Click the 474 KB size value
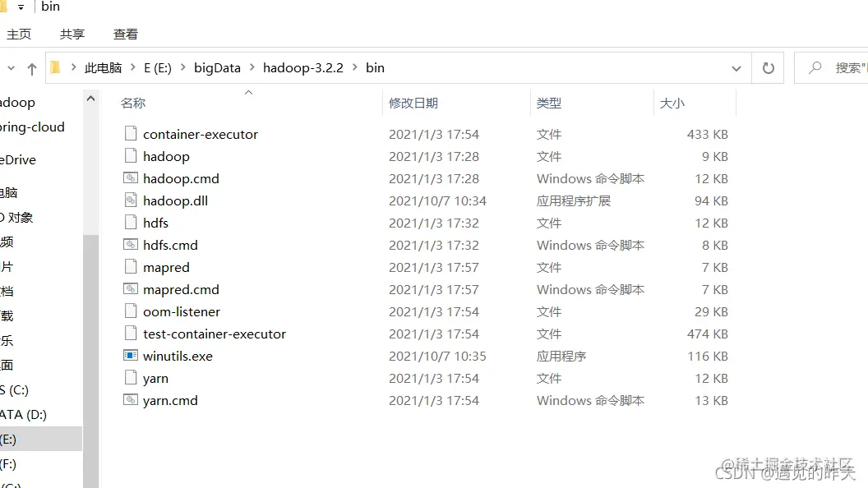Image resolution: width=868 pixels, height=488 pixels. click(x=708, y=334)
